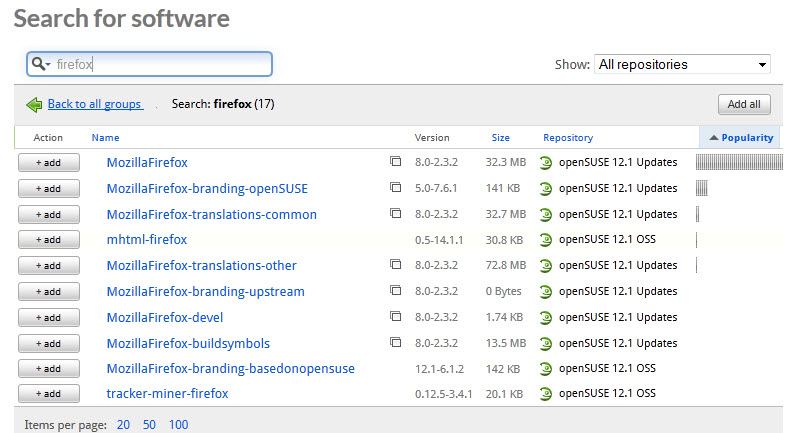This screenshot has width=788, height=433.
Task: Click the popularity bar for MozillaFirefox-translations-common
Action: coord(698,214)
